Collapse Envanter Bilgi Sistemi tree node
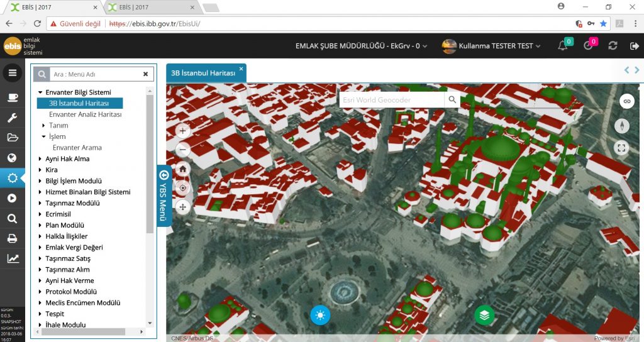This screenshot has width=644, height=342. (40, 92)
